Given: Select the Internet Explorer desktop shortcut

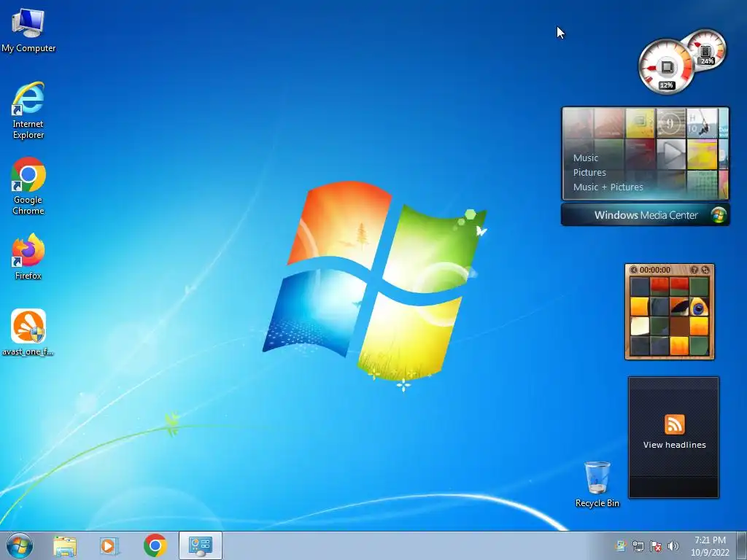Looking at the screenshot, I should pos(28,111).
